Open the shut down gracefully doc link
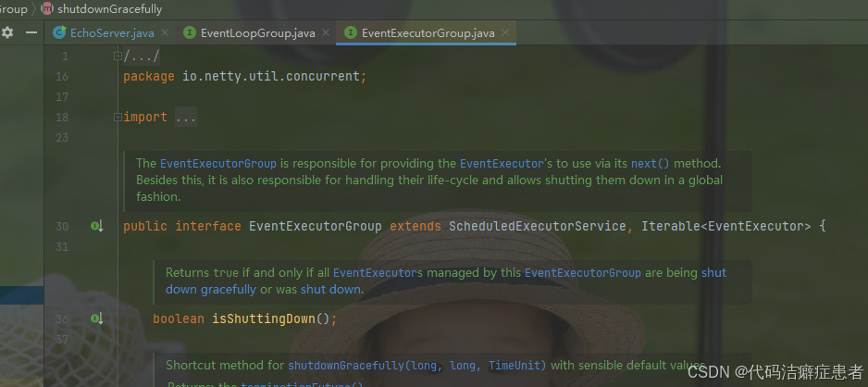868x387 pixels. tap(446, 281)
